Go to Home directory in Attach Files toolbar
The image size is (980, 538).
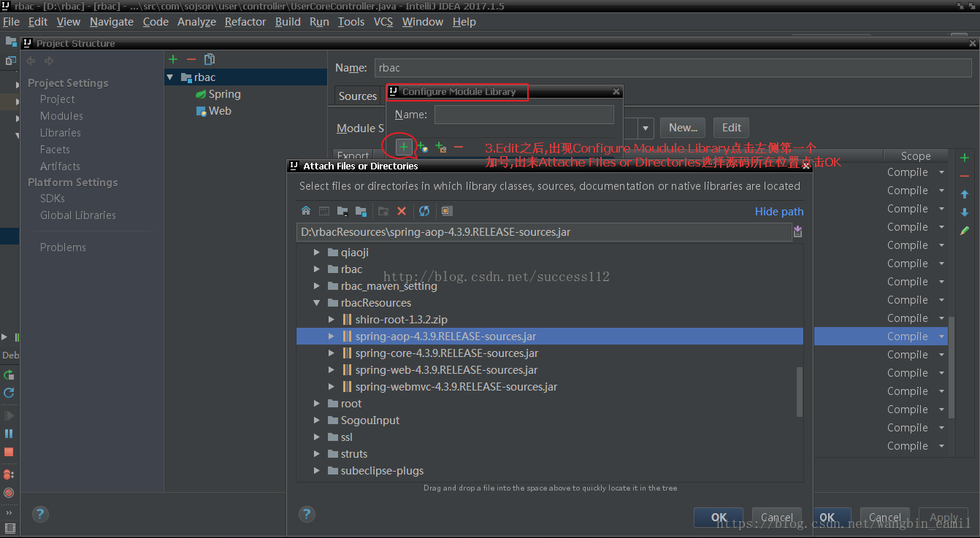coord(306,211)
